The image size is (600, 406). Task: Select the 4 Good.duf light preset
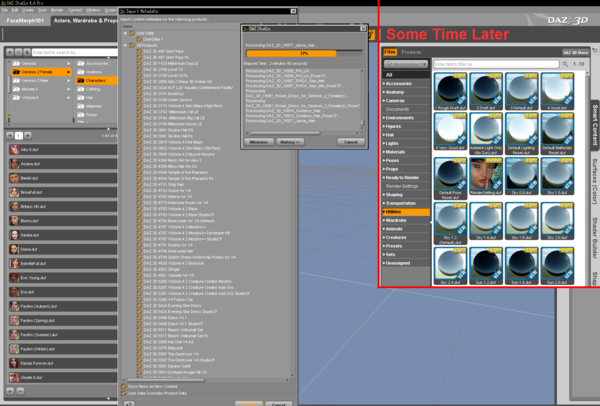(557, 91)
